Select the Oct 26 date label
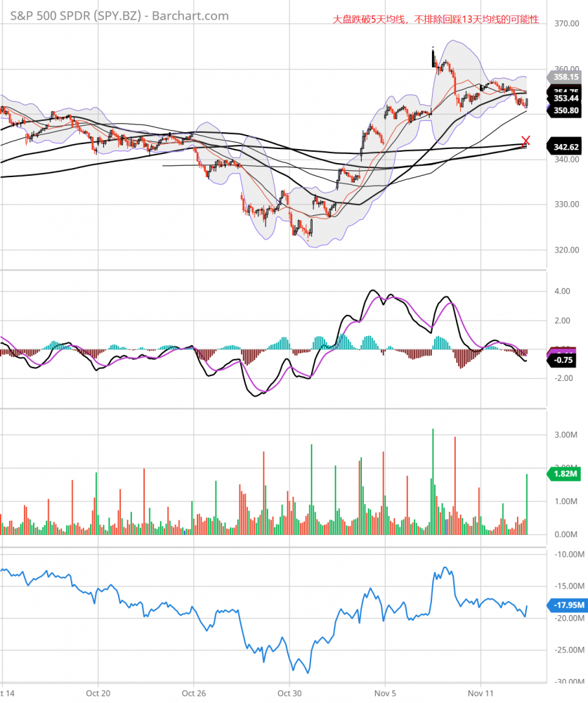The height and width of the screenshot is (703, 588). [193, 692]
